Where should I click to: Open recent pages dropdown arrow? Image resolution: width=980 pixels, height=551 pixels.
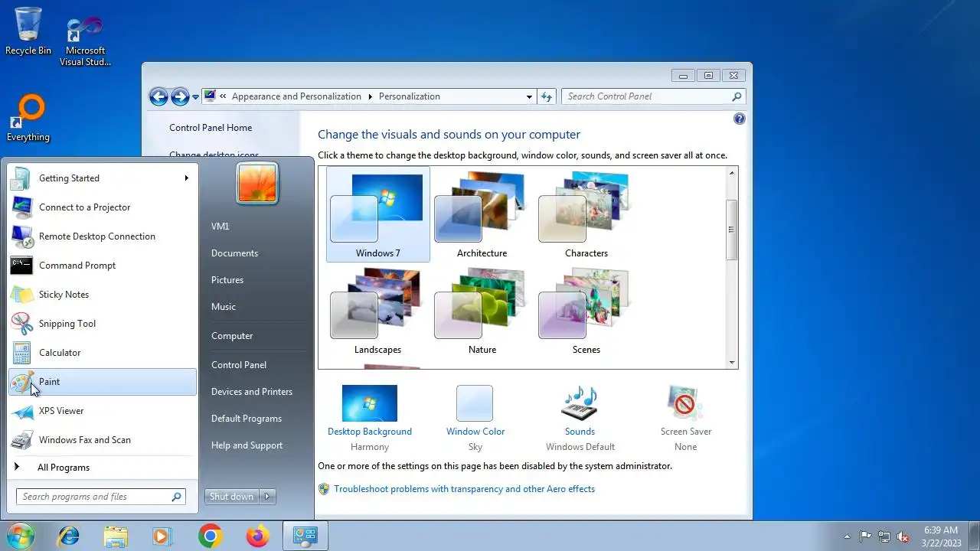(x=196, y=96)
